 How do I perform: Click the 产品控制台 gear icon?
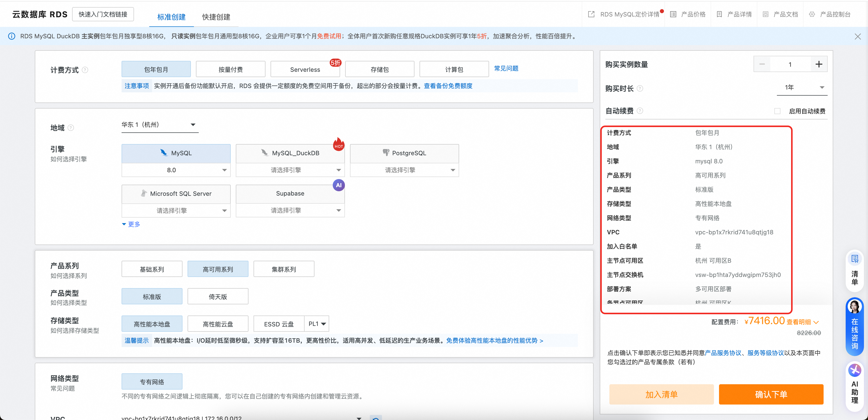812,14
